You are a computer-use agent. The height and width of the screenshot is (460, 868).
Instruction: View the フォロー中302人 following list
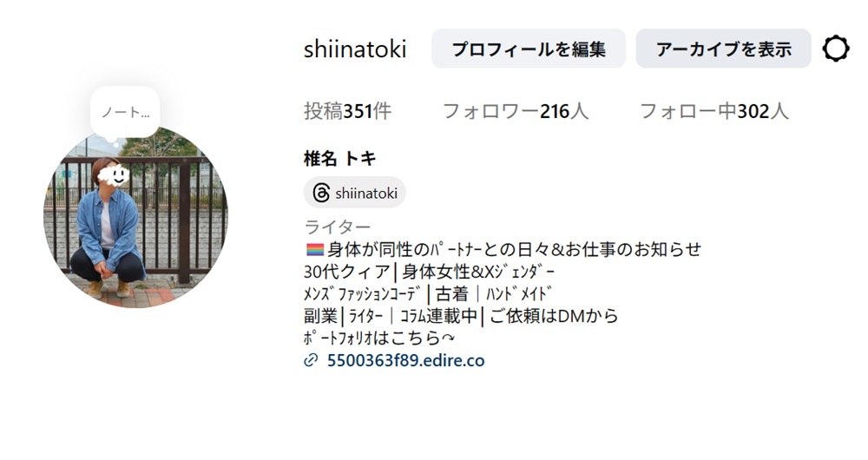[714, 111]
